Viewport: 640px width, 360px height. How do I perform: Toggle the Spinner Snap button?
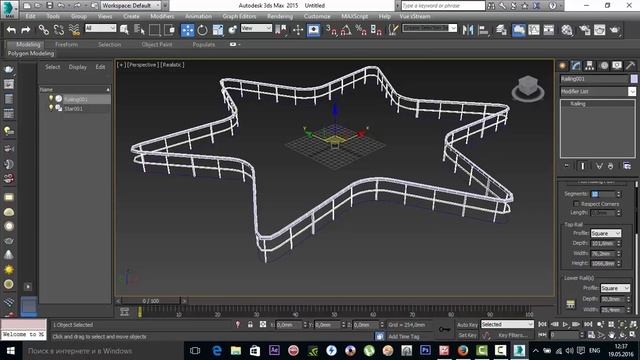[376, 30]
